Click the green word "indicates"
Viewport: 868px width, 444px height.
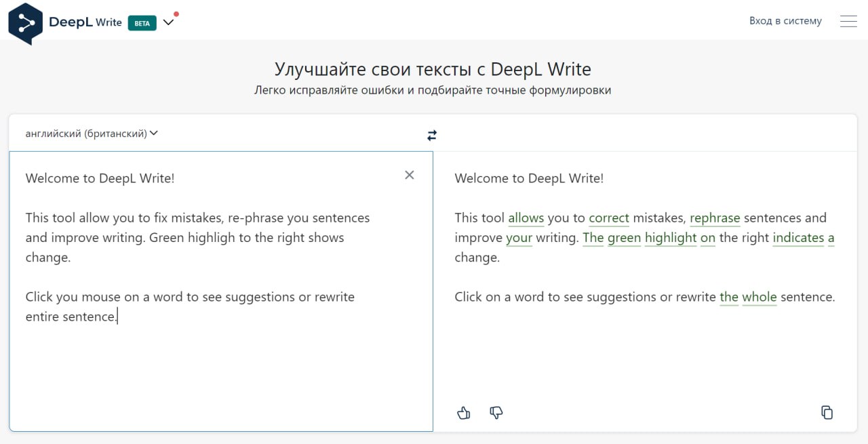pyautogui.click(x=798, y=238)
